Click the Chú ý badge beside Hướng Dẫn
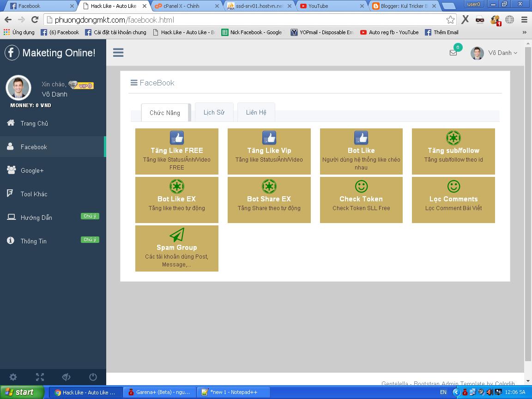Image resolution: width=532 pixels, height=399 pixels. tap(90, 216)
